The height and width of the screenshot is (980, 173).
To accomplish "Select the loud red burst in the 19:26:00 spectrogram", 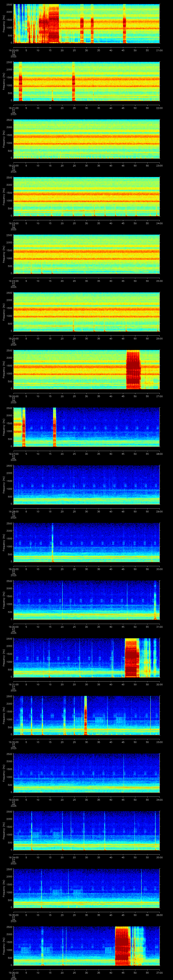I will point(133,369).
